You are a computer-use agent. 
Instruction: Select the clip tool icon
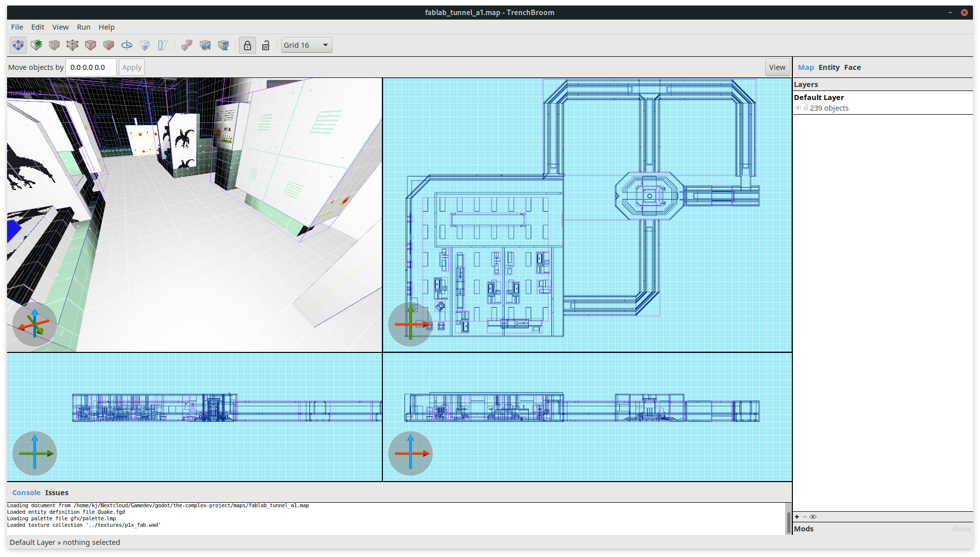click(x=163, y=45)
